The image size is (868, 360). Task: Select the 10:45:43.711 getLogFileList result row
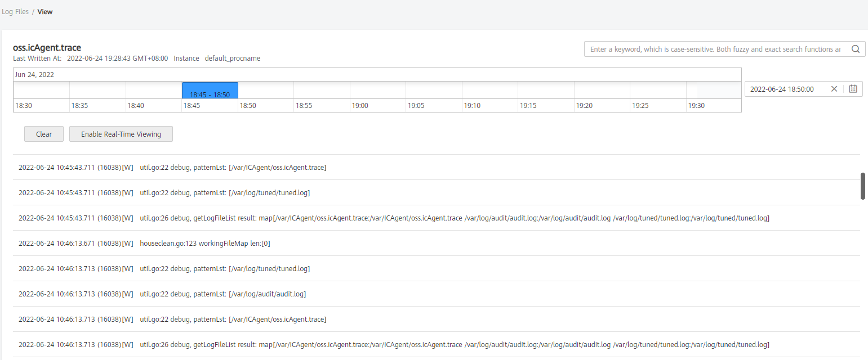[437, 218]
